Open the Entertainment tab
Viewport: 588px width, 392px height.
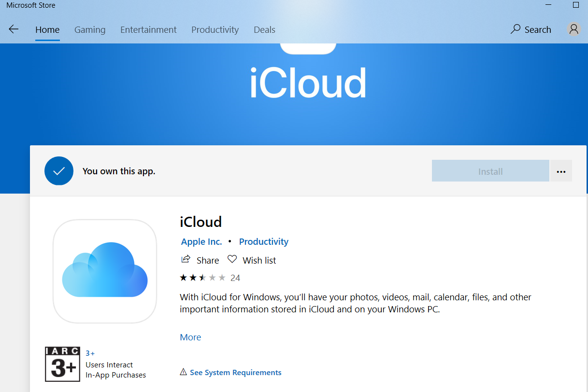click(x=148, y=29)
